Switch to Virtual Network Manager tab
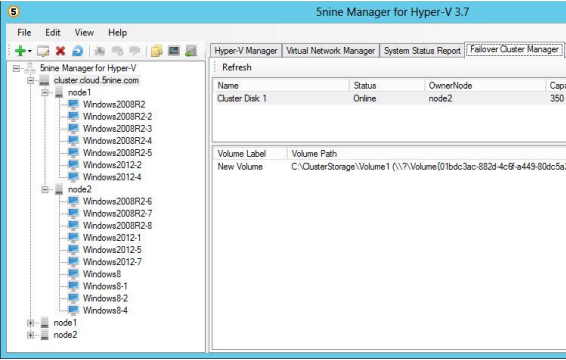This screenshot has height=360, width=566. coord(331,51)
